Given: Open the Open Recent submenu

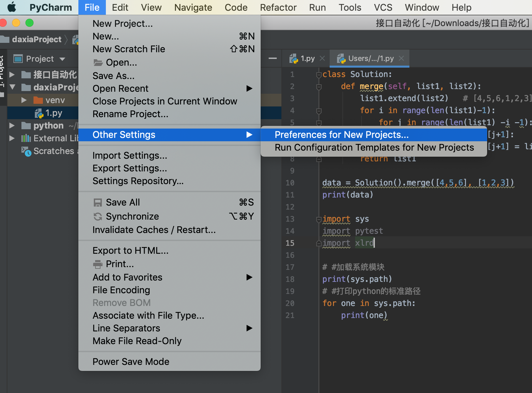Looking at the screenshot, I should (170, 89).
